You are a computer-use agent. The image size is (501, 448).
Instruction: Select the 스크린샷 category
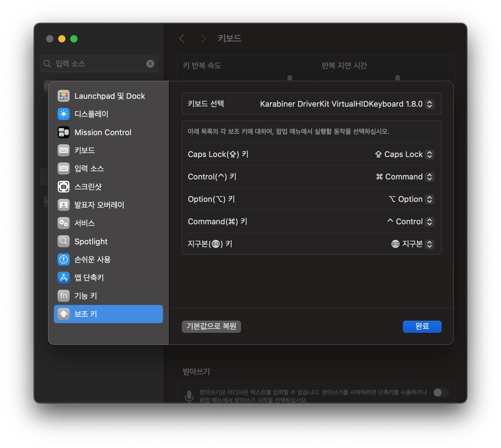108,187
